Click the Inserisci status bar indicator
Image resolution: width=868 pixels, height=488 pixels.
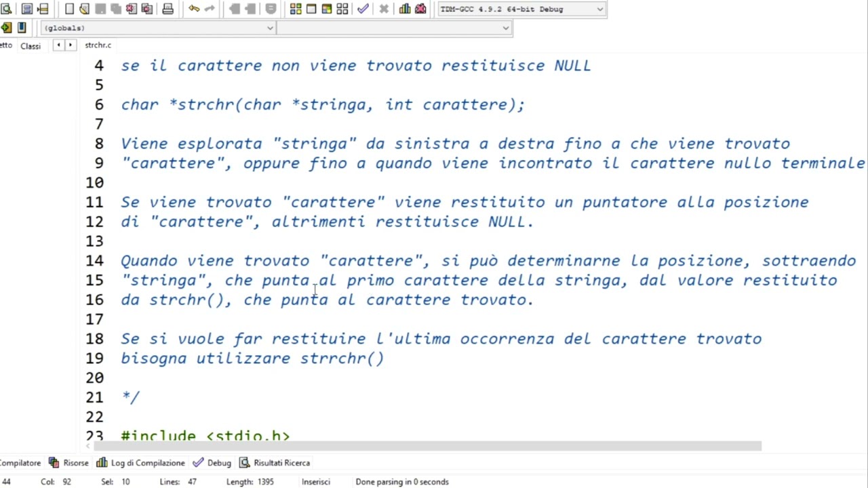pyautogui.click(x=316, y=482)
